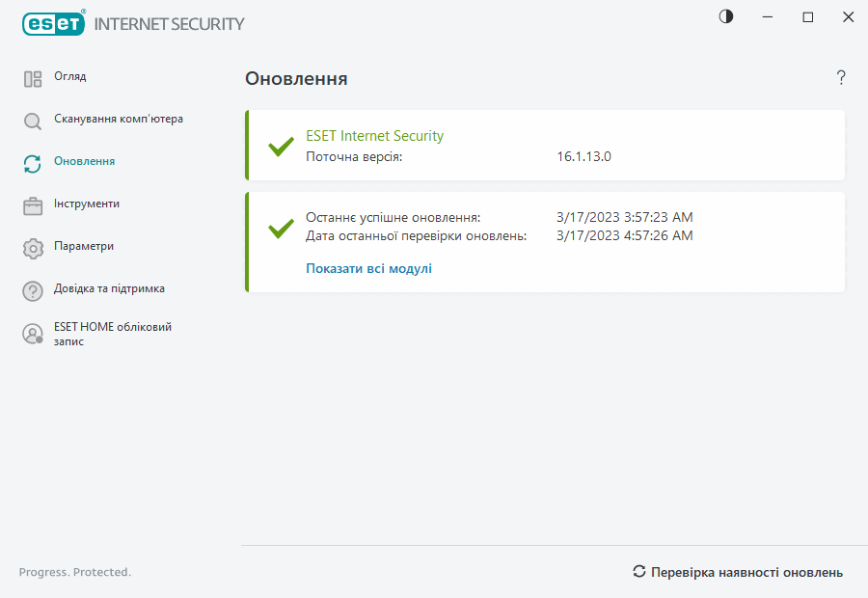Select Інструменти in the sidebar
This screenshot has width=868, height=598.
click(87, 204)
